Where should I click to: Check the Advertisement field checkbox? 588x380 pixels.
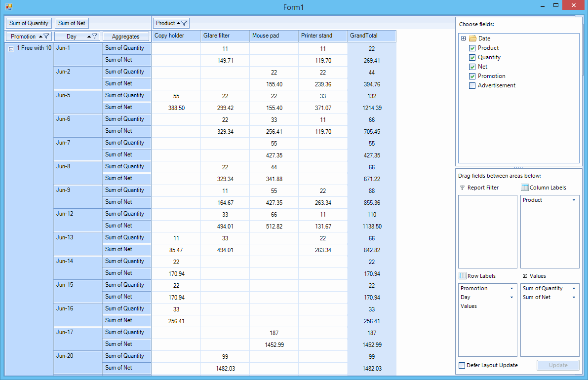pos(472,85)
